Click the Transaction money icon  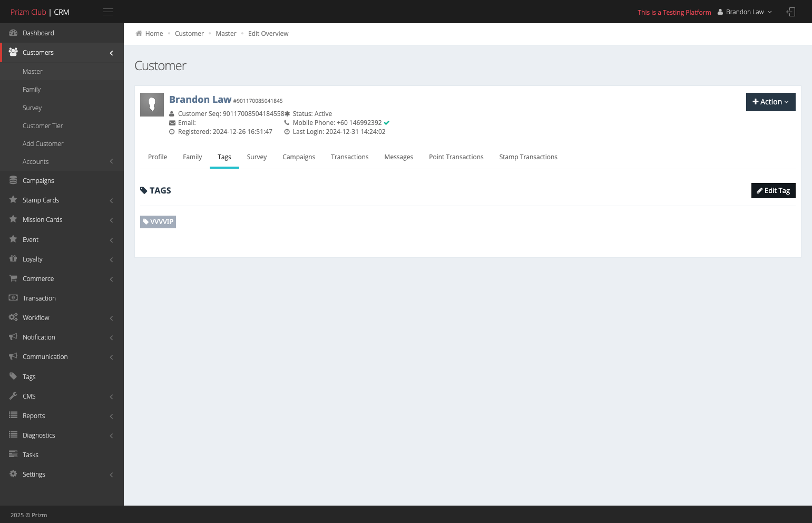13,298
